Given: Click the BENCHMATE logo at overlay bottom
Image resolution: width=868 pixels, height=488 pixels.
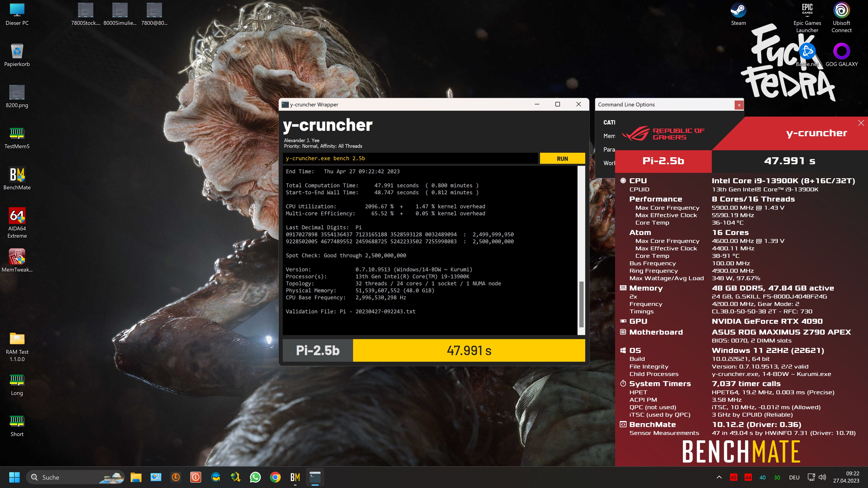Looking at the screenshot, I should (741, 452).
